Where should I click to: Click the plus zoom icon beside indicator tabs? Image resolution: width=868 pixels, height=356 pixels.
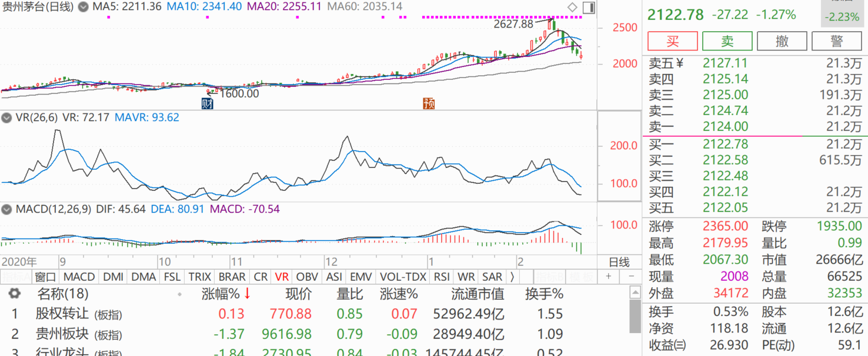pos(609,277)
